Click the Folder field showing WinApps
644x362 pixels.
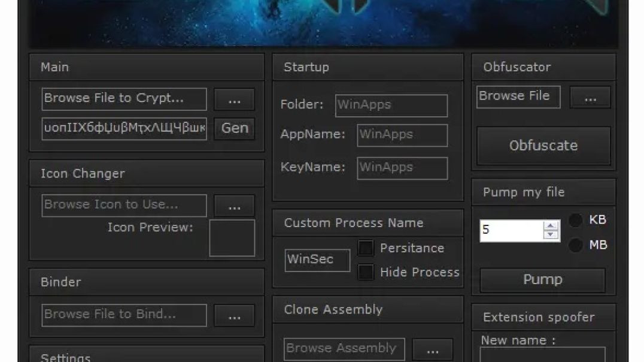391,105
